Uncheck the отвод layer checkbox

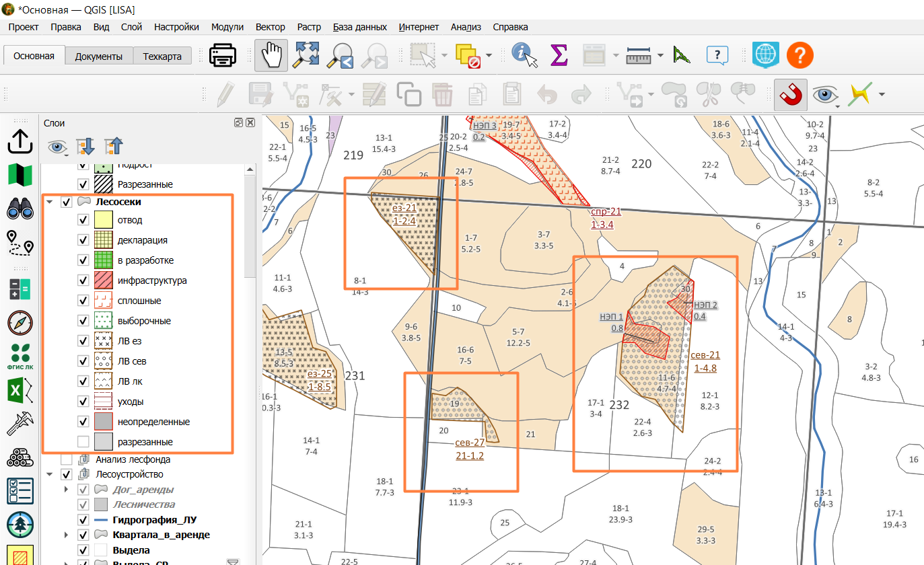click(x=83, y=220)
